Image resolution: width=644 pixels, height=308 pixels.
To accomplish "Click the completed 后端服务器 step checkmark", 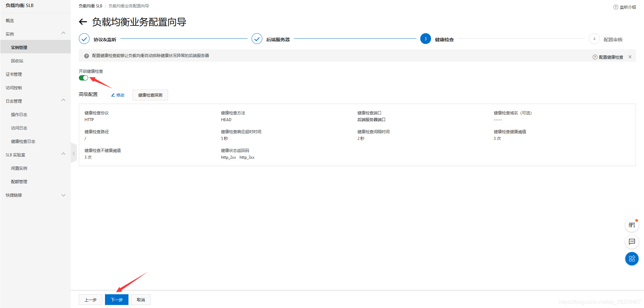I will point(257,39).
